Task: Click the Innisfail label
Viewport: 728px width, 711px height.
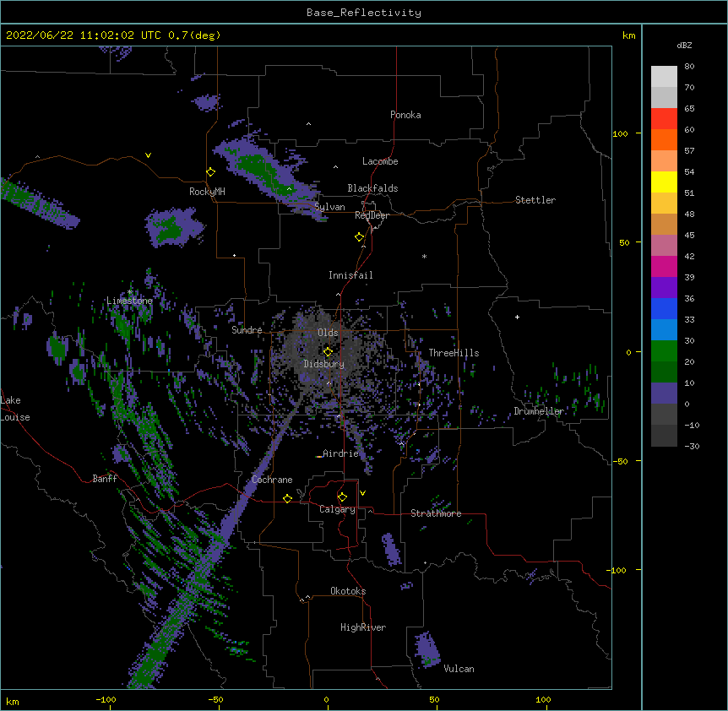Action: 350,275
